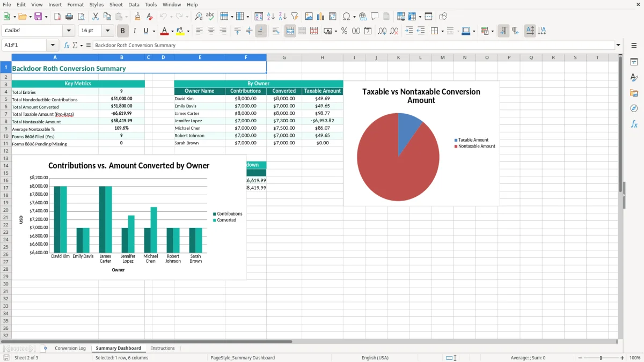Click the Save document icon

(38, 17)
